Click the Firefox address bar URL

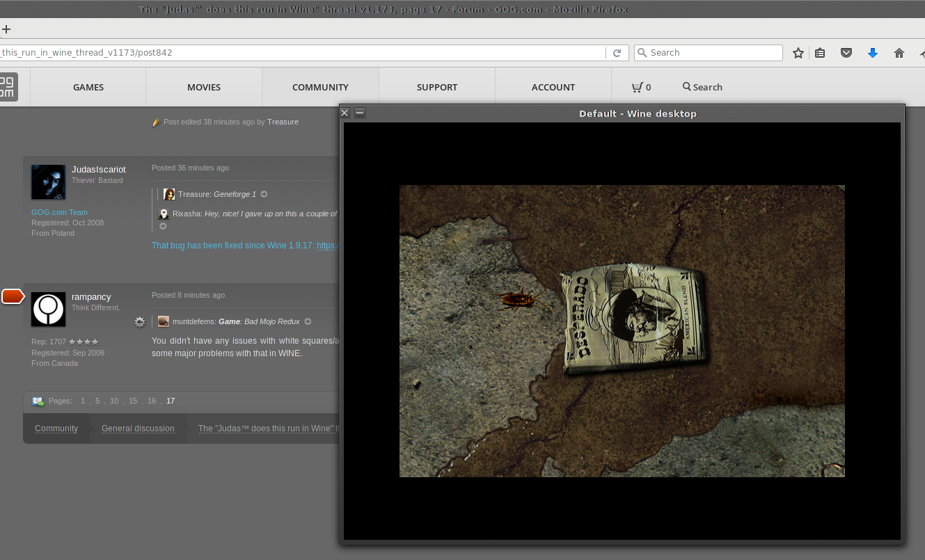tap(303, 53)
